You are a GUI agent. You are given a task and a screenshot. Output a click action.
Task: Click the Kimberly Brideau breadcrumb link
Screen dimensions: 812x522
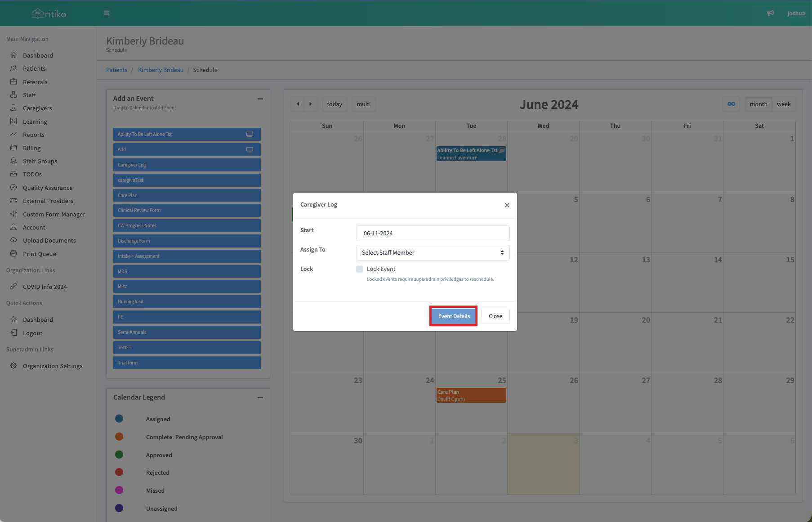pyautogui.click(x=161, y=70)
